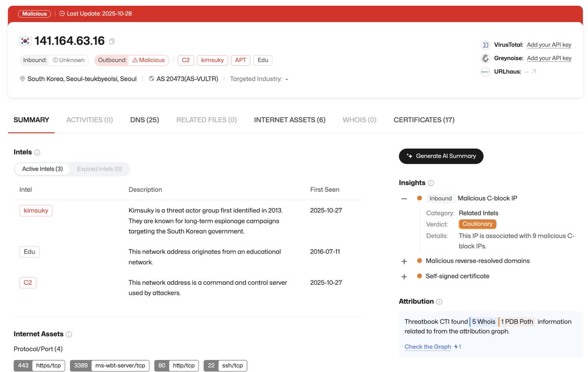Select the Active Intels (3) toggle
Image resolution: width=588 pixels, height=372 pixels.
(x=42, y=169)
